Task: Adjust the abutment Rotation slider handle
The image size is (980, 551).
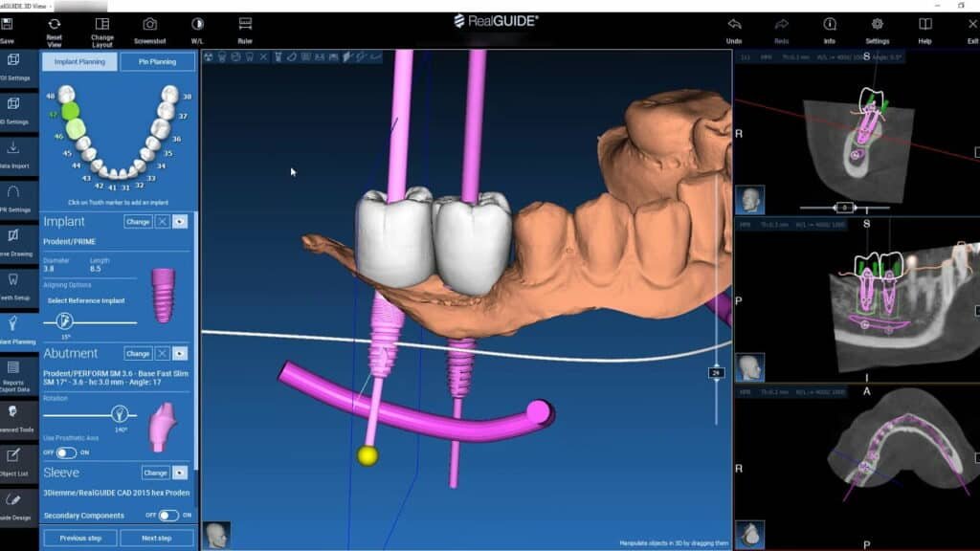Action: (120, 414)
